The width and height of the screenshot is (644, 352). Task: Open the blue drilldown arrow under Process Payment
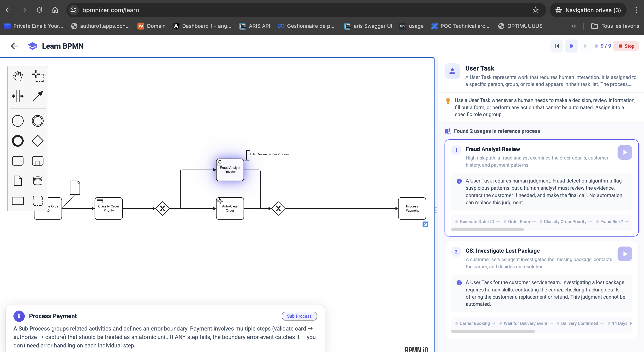[x=425, y=224]
